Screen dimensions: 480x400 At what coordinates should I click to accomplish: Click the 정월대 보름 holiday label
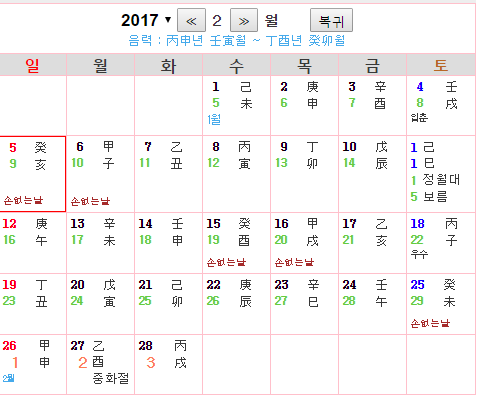pyautogui.click(x=441, y=188)
